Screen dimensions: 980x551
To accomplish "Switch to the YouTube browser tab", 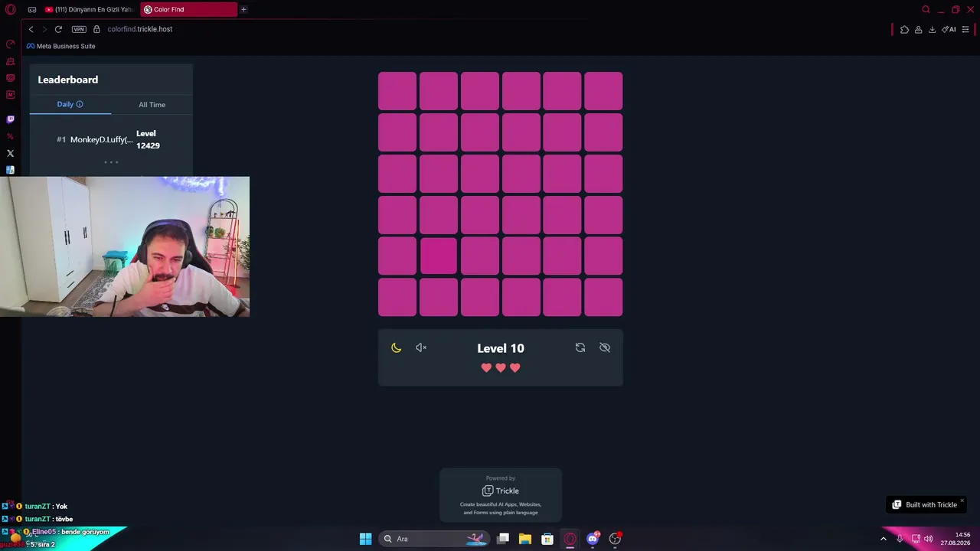I will point(90,9).
